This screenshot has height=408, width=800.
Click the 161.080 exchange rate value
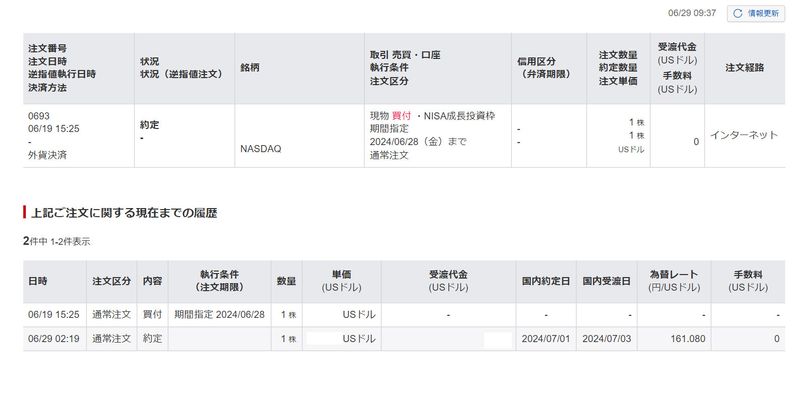(685, 339)
